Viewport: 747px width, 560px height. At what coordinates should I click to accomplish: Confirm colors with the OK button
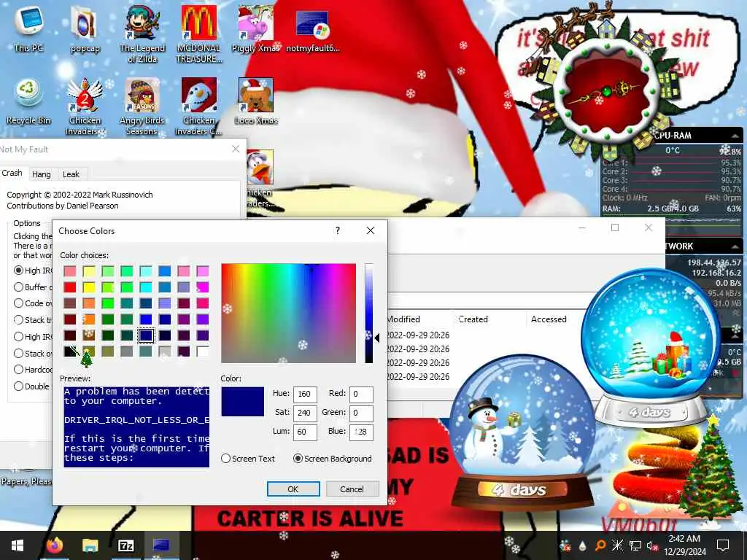[x=293, y=489]
